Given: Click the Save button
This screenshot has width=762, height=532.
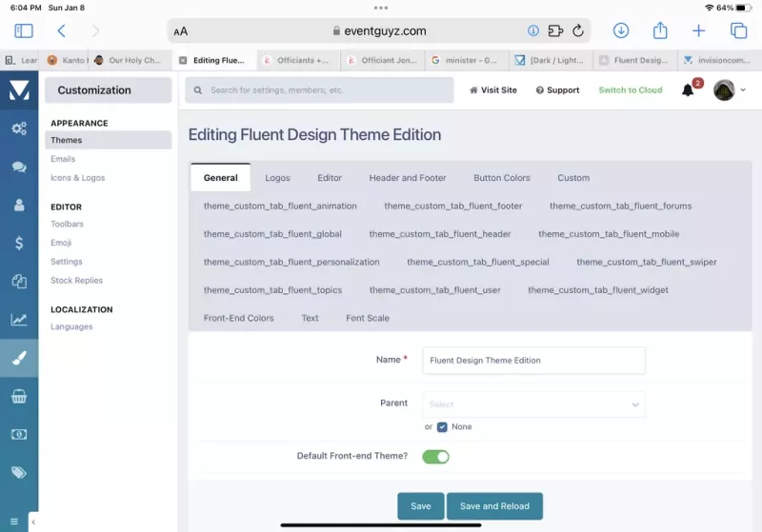Looking at the screenshot, I should [x=420, y=506].
